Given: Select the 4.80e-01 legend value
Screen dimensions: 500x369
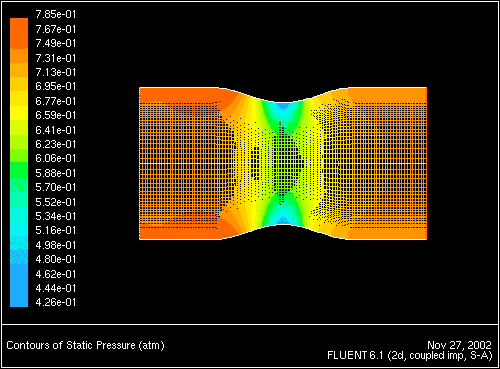Looking at the screenshot, I should (x=56, y=259).
